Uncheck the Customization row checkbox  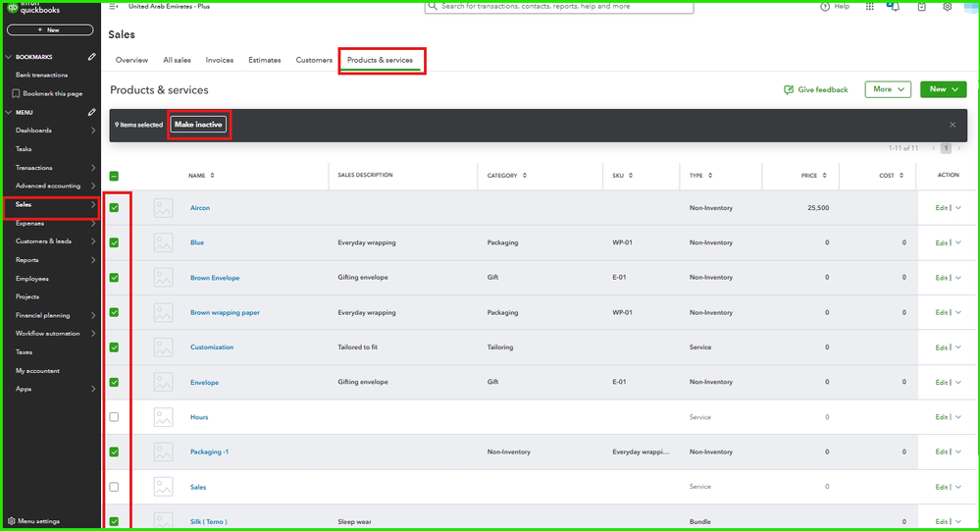click(114, 347)
